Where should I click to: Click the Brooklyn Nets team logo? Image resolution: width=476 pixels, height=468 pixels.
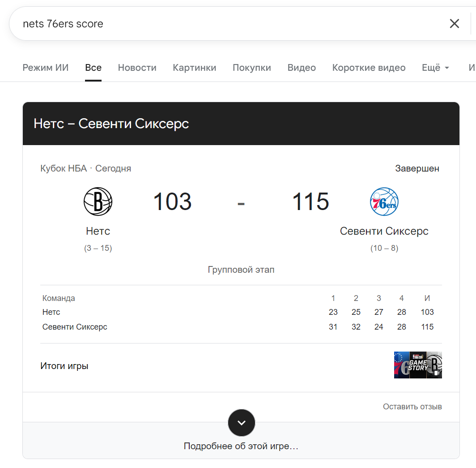point(98,202)
